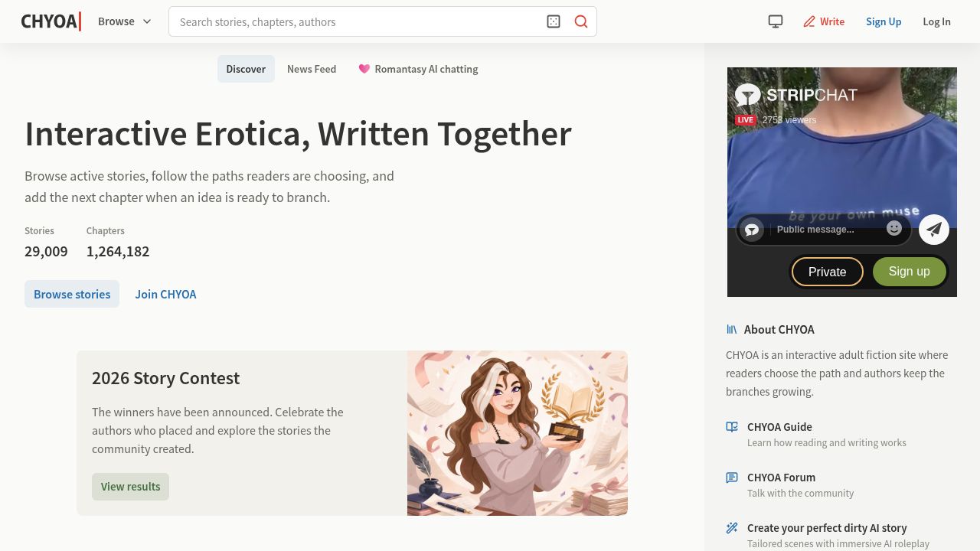
Task: Click the random story dice icon
Action: (554, 21)
